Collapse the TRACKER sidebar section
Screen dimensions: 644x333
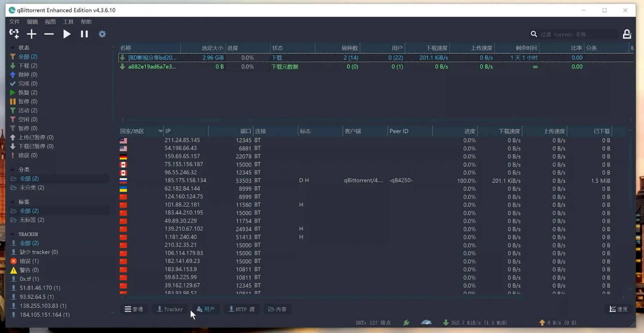13,234
